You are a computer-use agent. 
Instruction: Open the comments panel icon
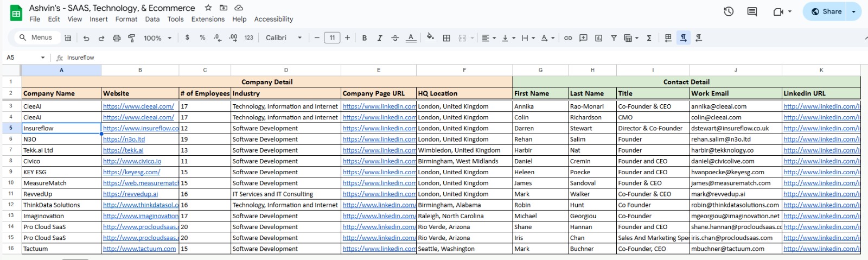click(752, 11)
